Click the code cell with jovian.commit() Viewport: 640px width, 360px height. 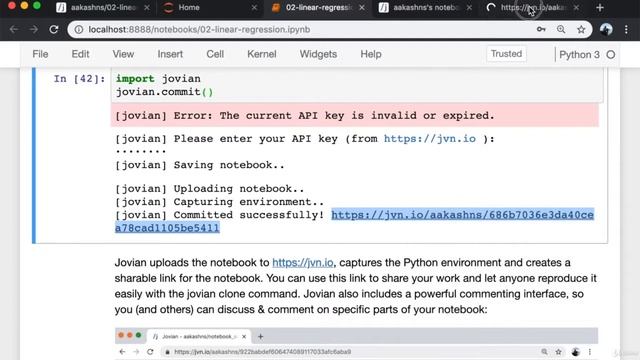[x=357, y=85]
